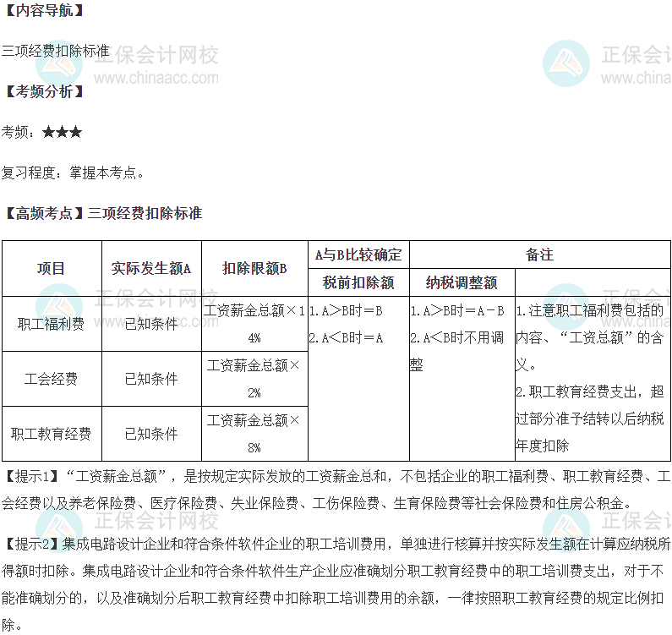Viewport: 672px width, 635px height.
Task: Click the 纳税调整额 subheader
Action: click(x=462, y=282)
